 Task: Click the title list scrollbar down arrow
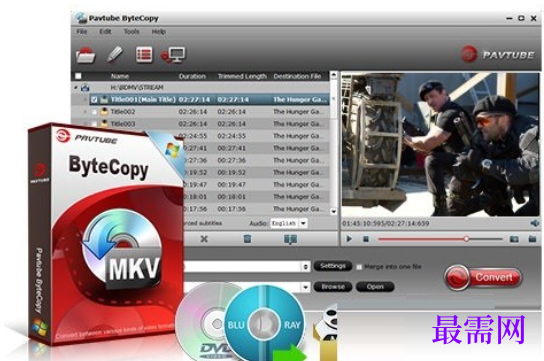point(333,211)
